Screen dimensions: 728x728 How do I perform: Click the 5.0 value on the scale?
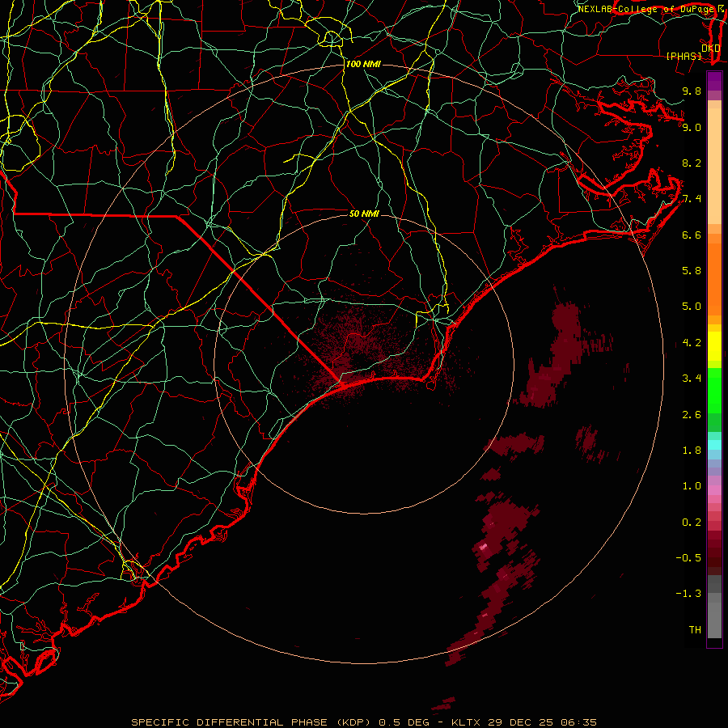click(x=692, y=307)
